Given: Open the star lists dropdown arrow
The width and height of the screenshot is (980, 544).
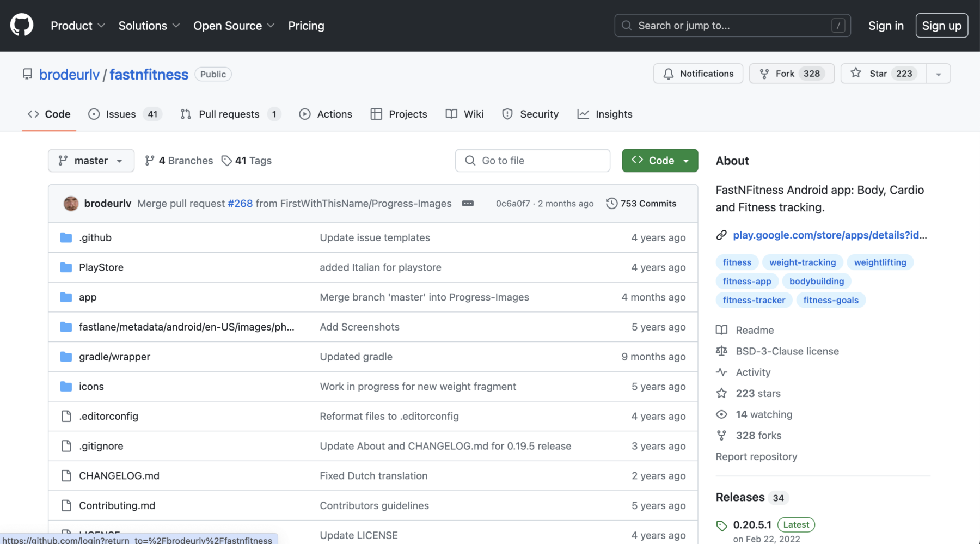Looking at the screenshot, I should 939,74.
